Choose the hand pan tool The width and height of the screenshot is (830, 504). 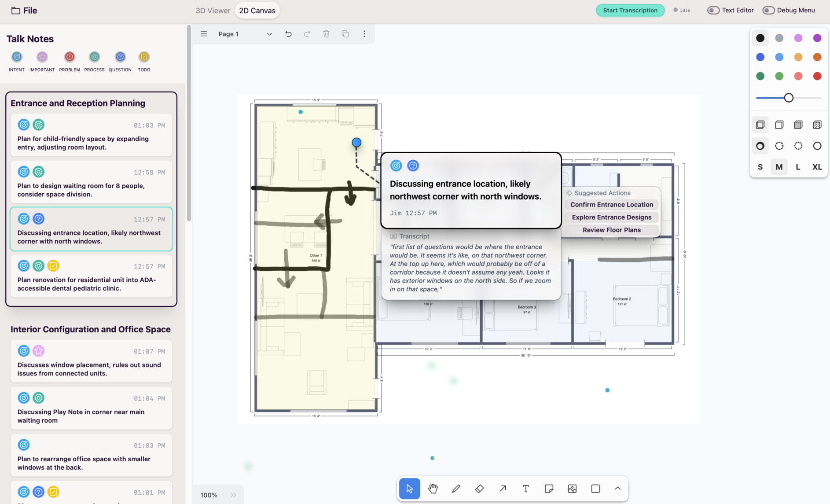coord(433,489)
